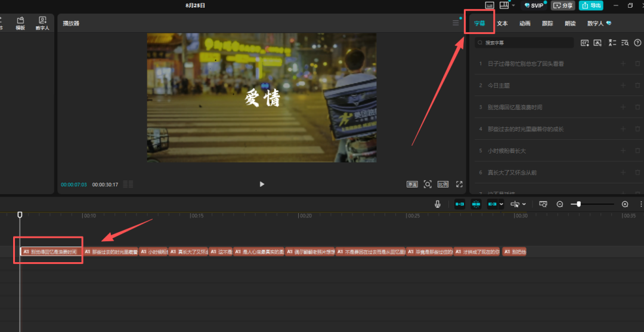
Task: Click the 导出 export button
Action: click(x=591, y=5)
